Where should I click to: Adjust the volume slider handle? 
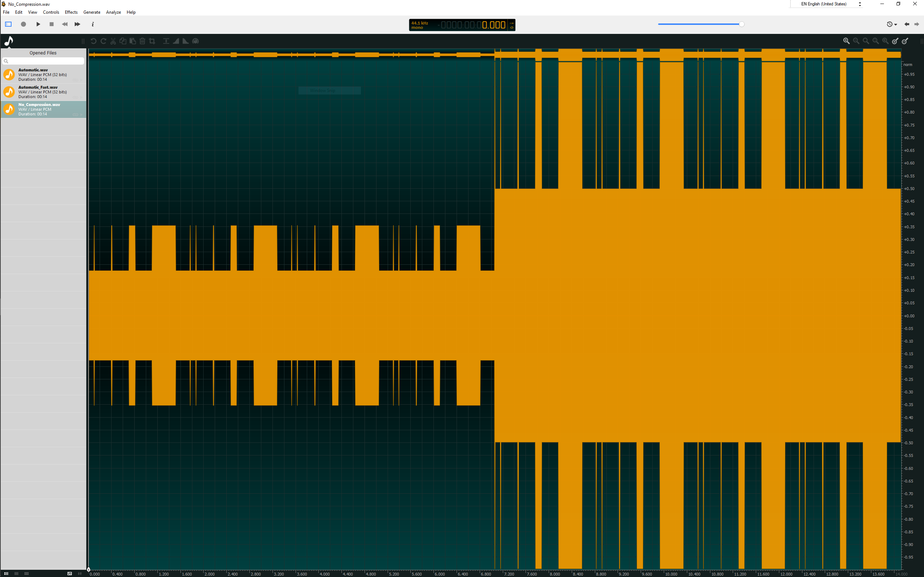[x=741, y=24]
